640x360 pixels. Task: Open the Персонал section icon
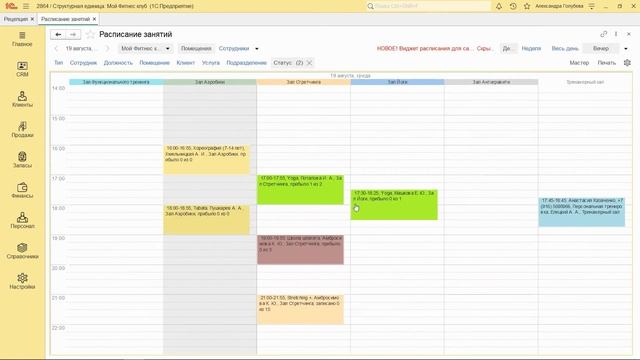(22, 217)
